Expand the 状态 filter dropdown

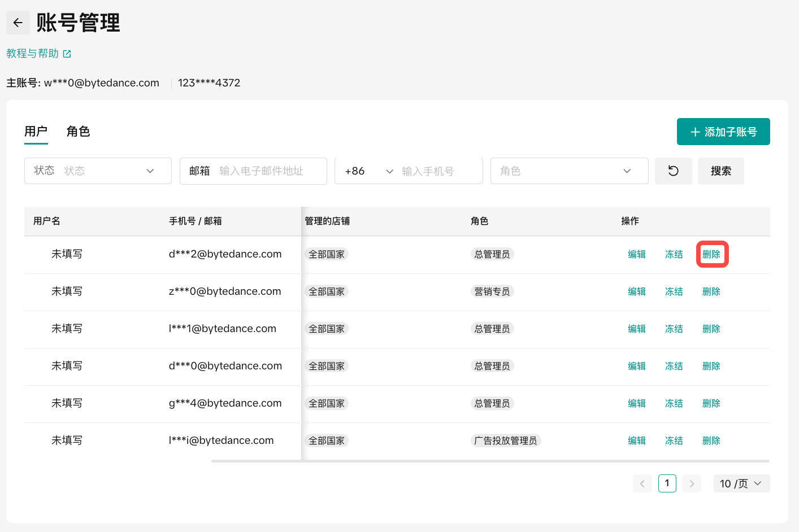tap(98, 171)
